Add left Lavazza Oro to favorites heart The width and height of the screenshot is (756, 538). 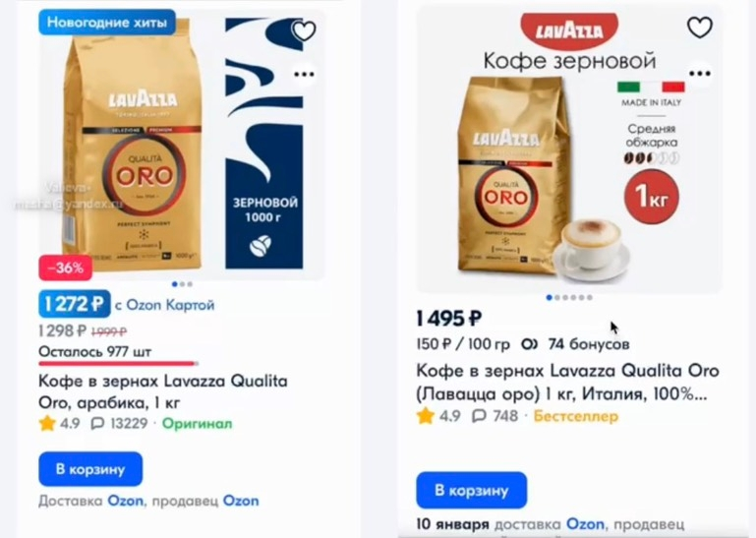click(304, 31)
